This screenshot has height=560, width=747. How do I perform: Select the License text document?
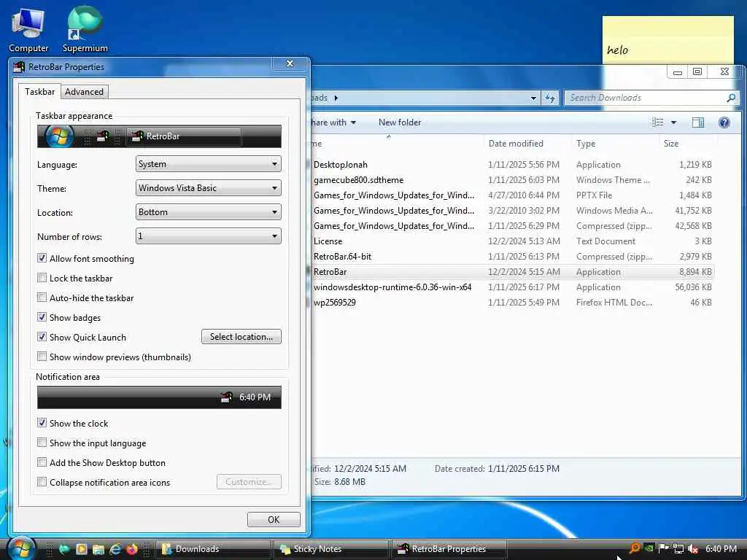(512, 241)
